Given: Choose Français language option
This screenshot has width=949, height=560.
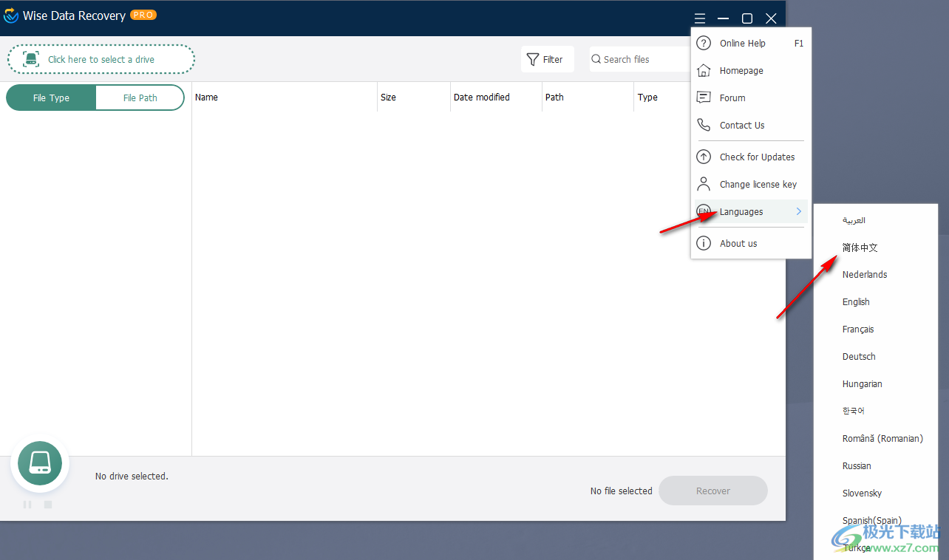Looking at the screenshot, I should click(x=858, y=329).
